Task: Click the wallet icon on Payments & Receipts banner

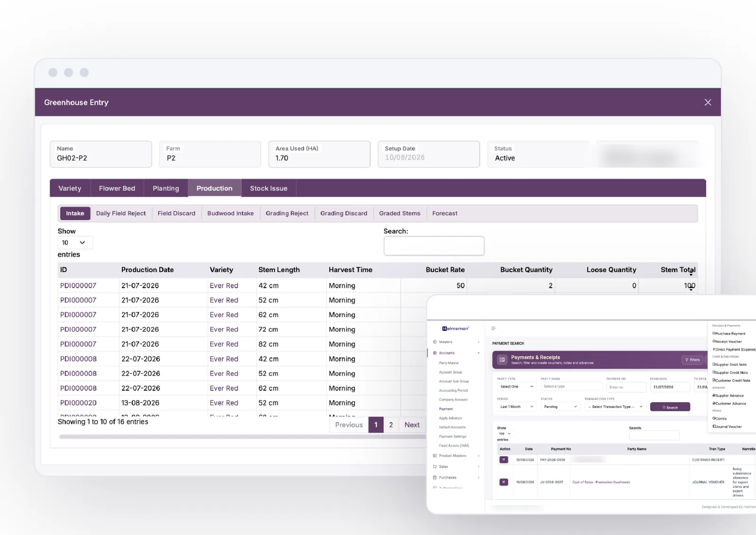Action: 502,360
